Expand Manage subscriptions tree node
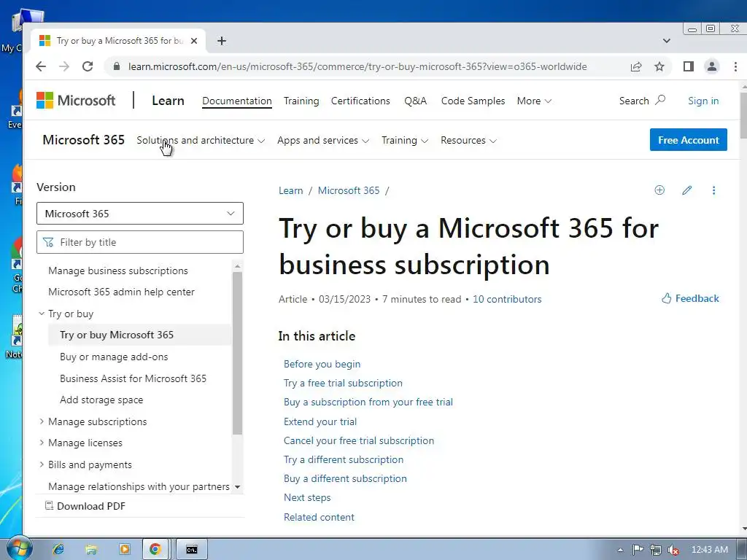 coord(42,421)
